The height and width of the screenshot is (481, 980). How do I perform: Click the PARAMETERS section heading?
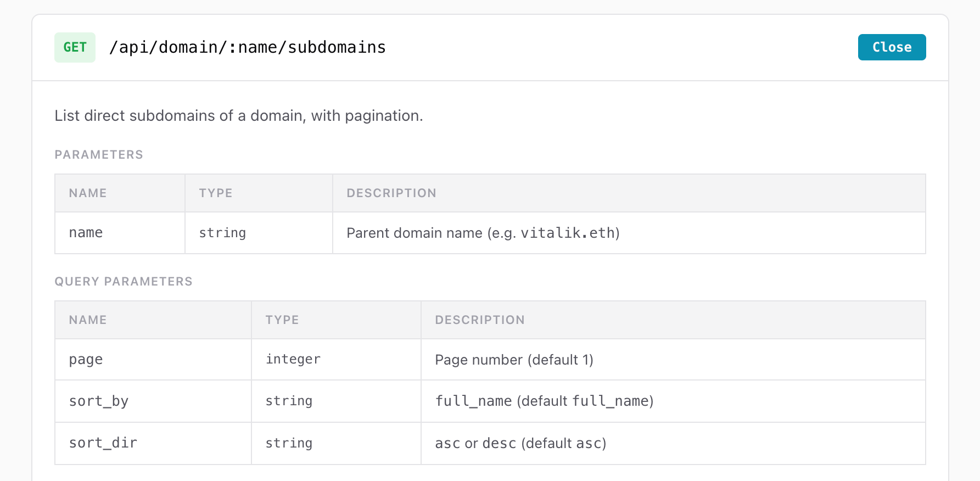pyautogui.click(x=99, y=155)
